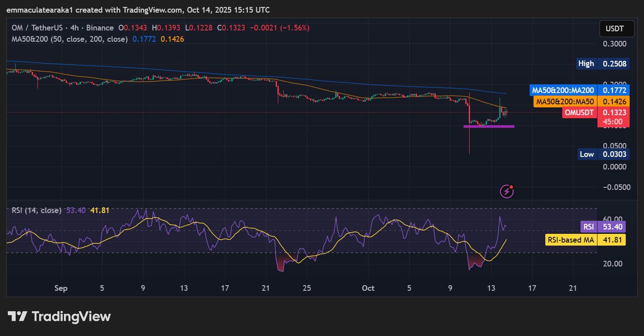This screenshot has width=644, height=336.
Task: Click the Low 0.0303 price label
Action: pyautogui.click(x=603, y=154)
